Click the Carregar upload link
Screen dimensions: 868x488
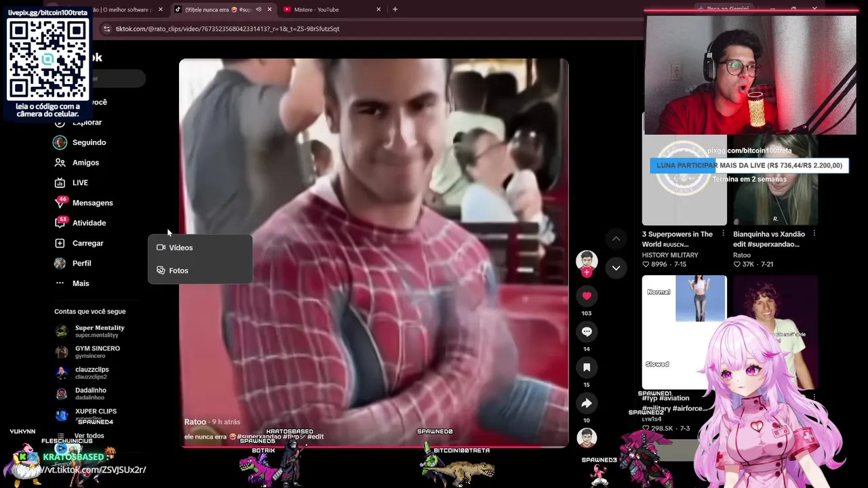(x=87, y=243)
